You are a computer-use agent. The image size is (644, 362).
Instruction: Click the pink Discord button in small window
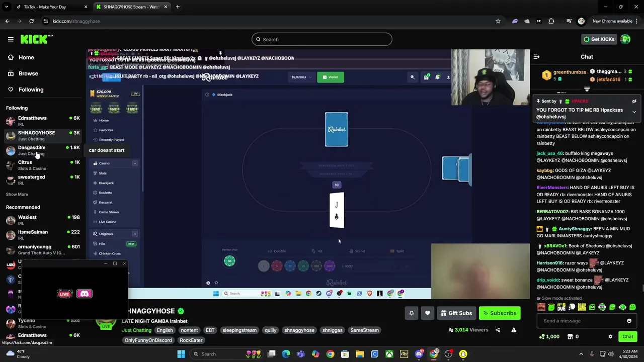84,294
